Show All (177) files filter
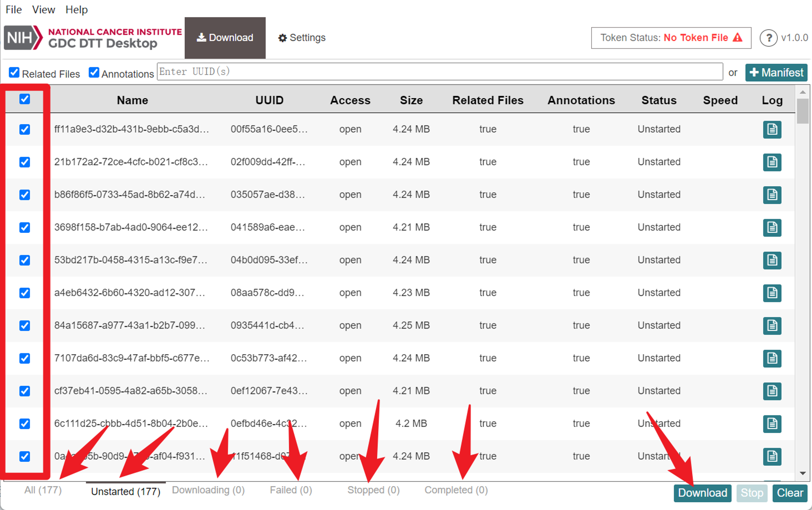This screenshot has height=510, width=812. point(43,490)
